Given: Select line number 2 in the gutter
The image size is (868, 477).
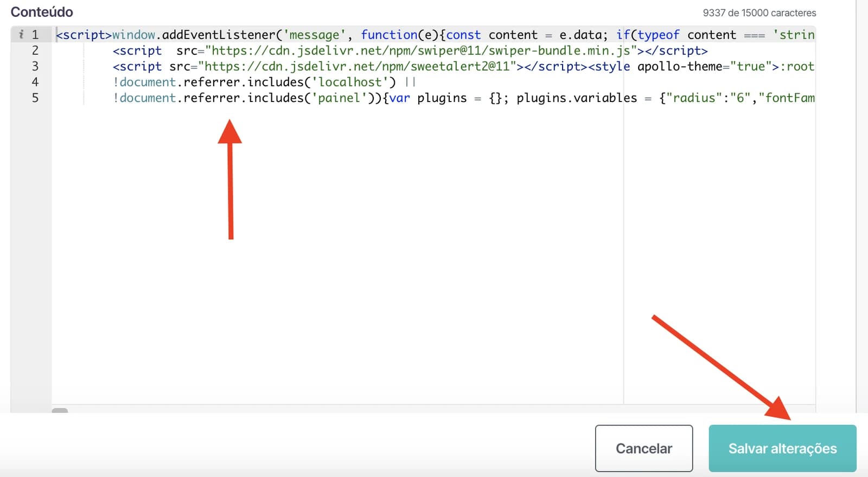Looking at the screenshot, I should 35,50.
